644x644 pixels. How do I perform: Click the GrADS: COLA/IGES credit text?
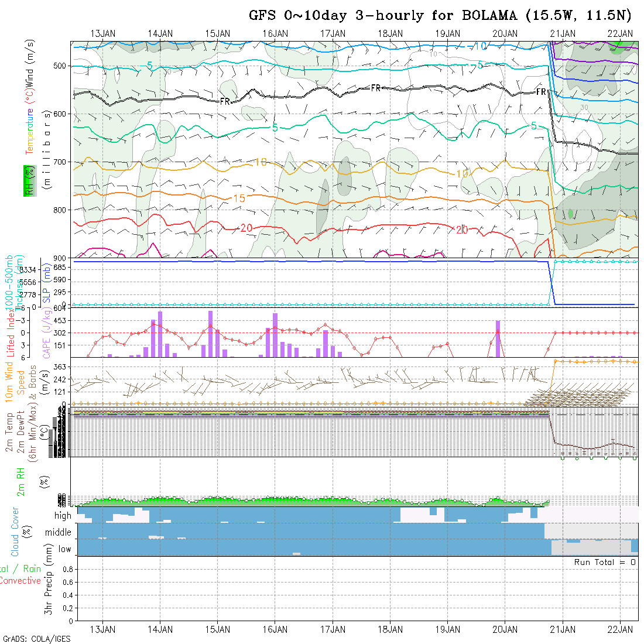coord(36,639)
